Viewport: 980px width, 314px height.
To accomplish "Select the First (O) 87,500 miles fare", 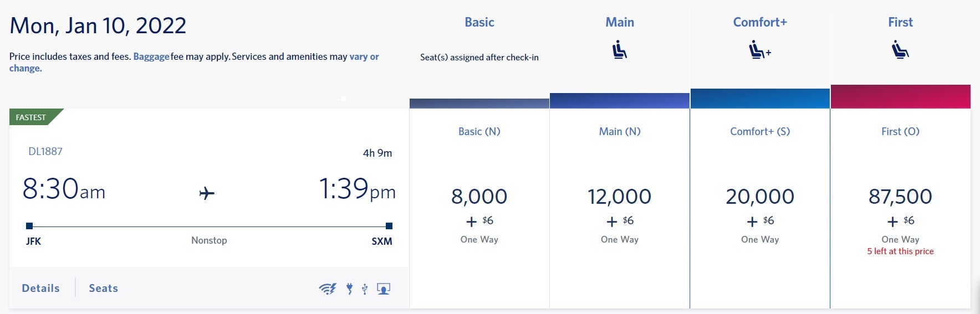I will point(900,208).
